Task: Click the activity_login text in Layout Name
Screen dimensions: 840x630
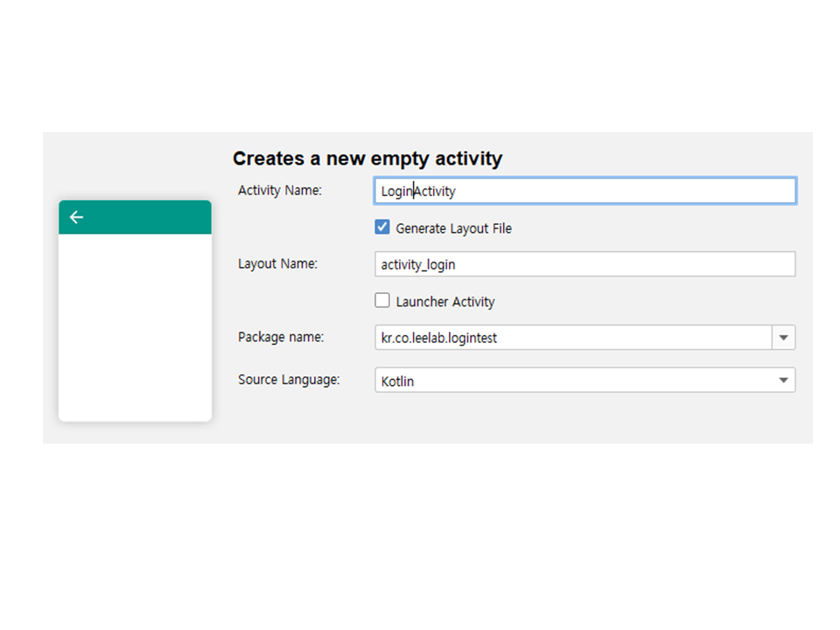Action: (418, 264)
